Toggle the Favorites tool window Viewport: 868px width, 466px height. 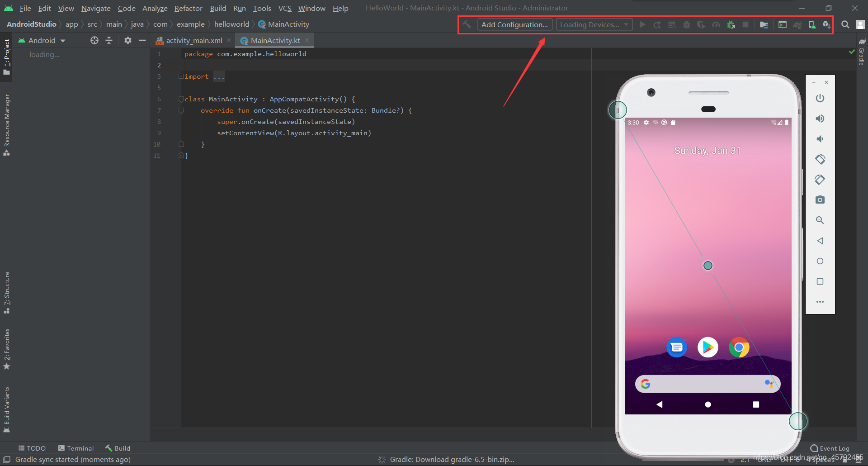pos(6,349)
